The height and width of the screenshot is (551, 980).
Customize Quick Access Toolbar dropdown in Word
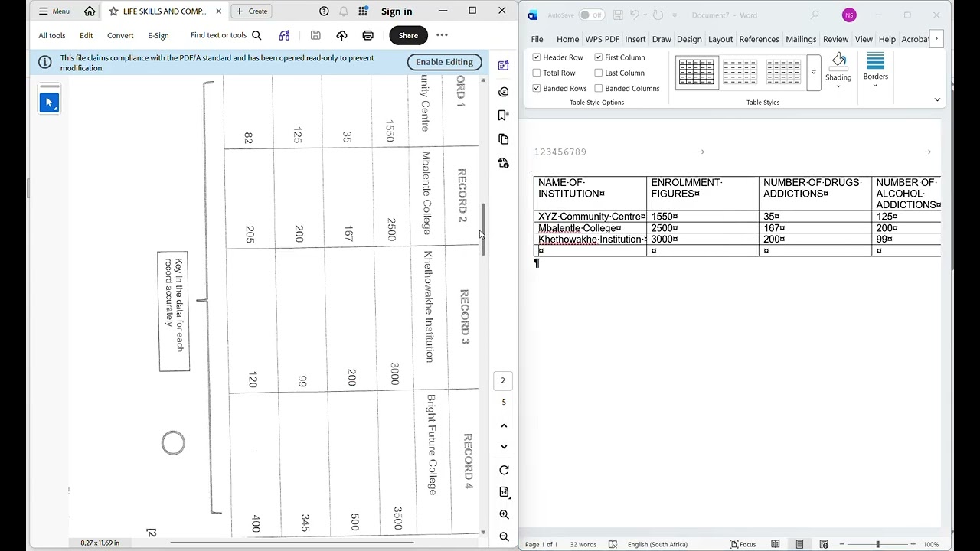click(675, 15)
